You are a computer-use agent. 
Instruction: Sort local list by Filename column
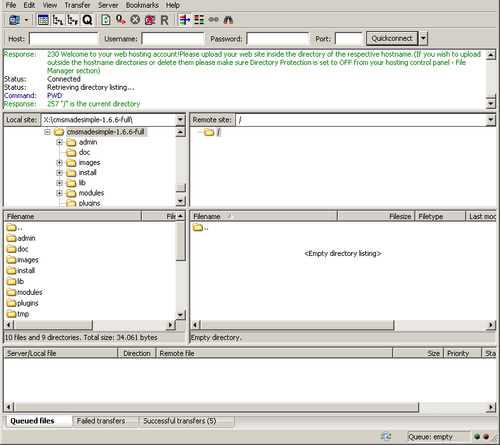(x=73, y=216)
